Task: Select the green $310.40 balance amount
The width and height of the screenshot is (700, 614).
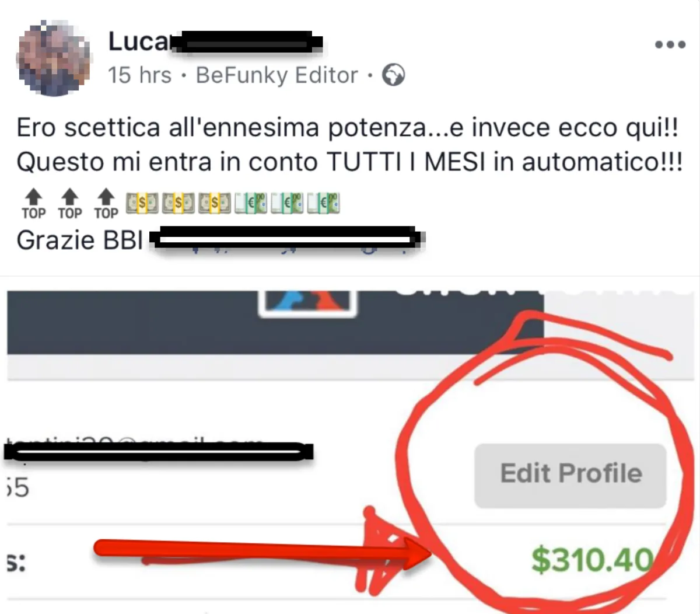Action: click(591, 560)
